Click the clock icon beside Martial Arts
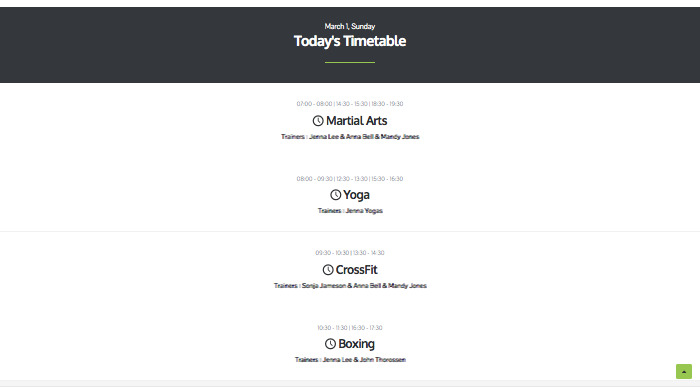 (318, 121)
